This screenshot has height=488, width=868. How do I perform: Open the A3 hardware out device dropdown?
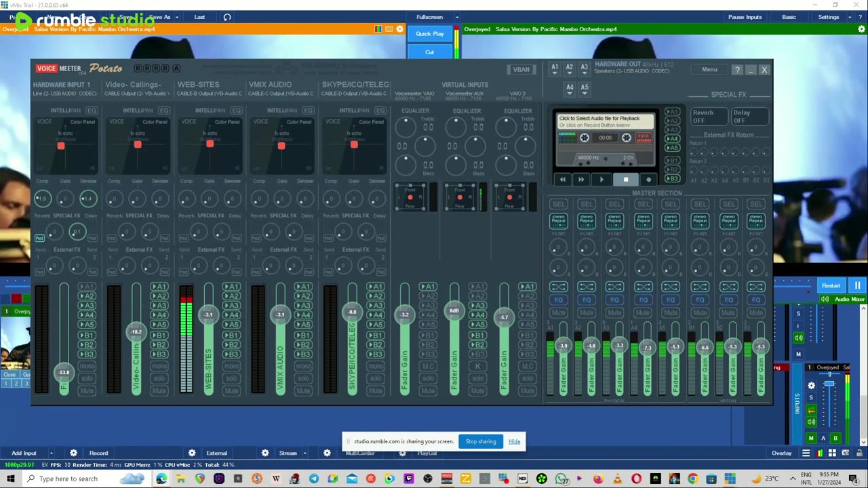point(584,68)
